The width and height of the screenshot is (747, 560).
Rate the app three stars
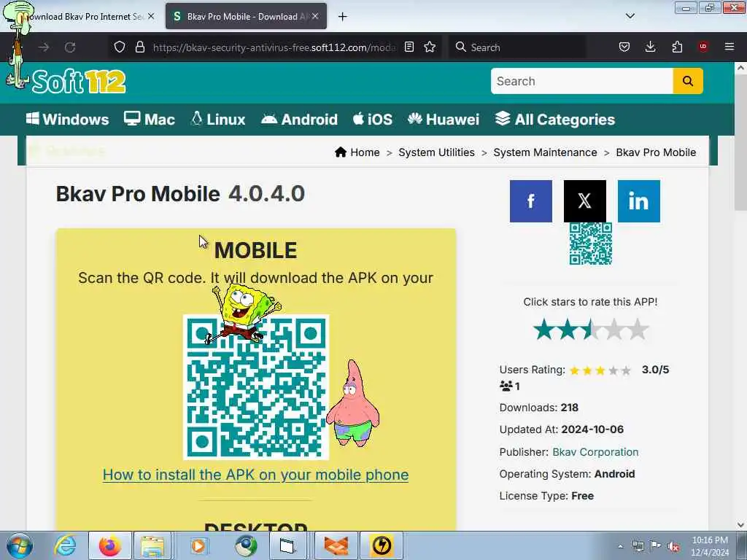click(x=591, y=330)
